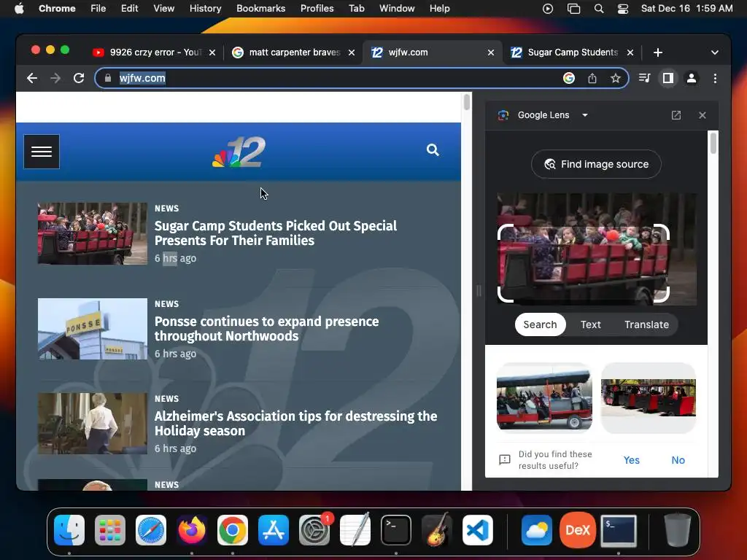Open Sugar Camp Students article headline
The image size is (747, 560).
pyautogui.click(x=275, y=233)
